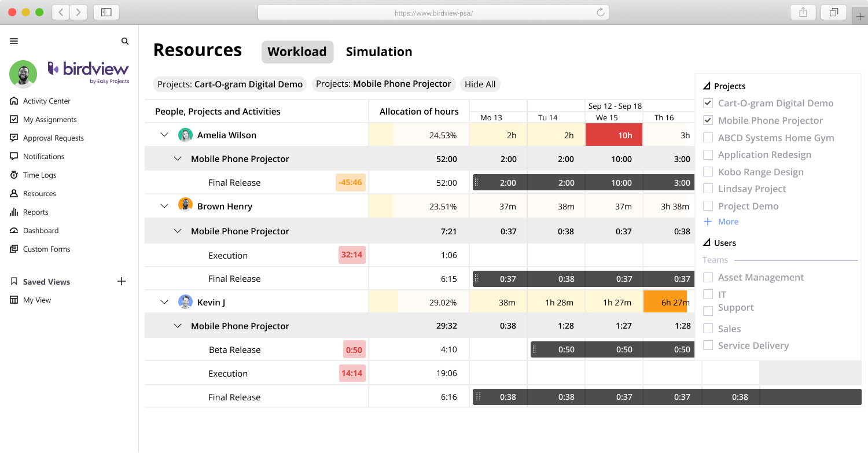Collapse Brown Henry's row
868x453 pixels.
coord(164,205)
